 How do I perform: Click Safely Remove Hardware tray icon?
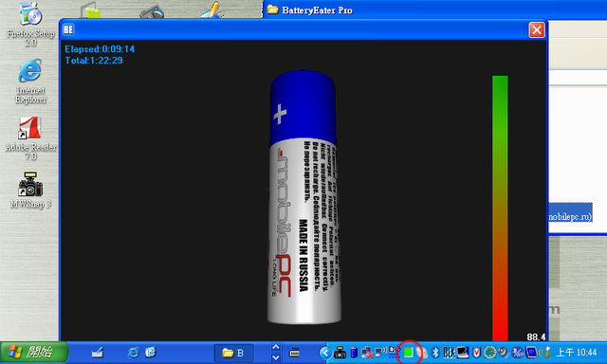[x=545, y=353]
